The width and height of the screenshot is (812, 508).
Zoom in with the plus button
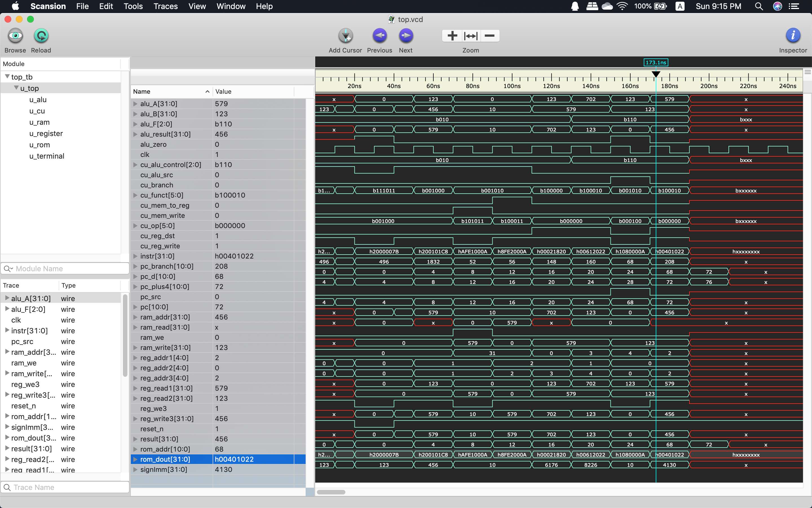click(x=452, y=36)
